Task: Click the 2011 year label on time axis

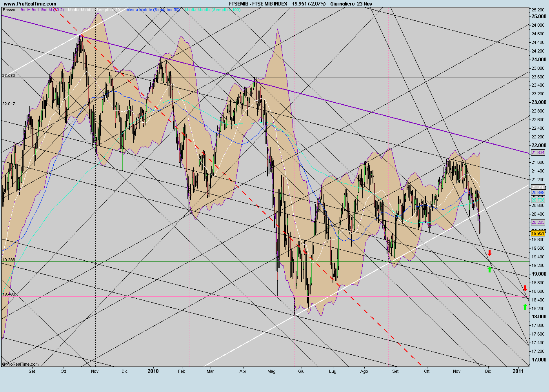Action: pyautogui.click(x=518, y=371)
